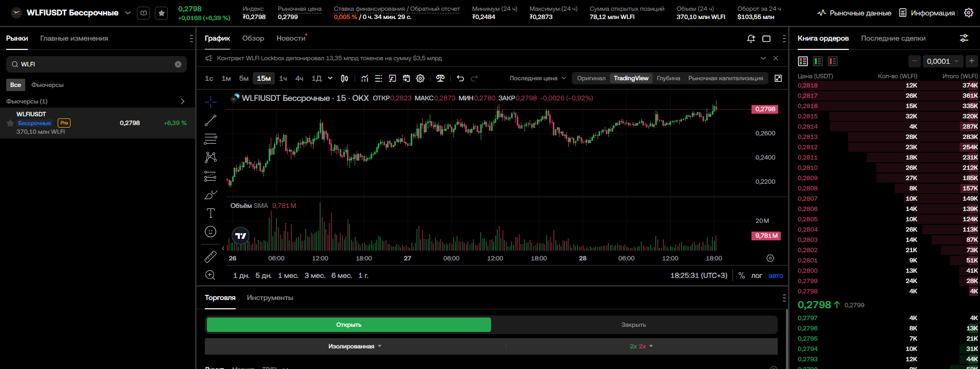Switch the chart to Market capitalization view
Image resolution: width=980 pixels, height=369 pixels.
tap(726, 78)
